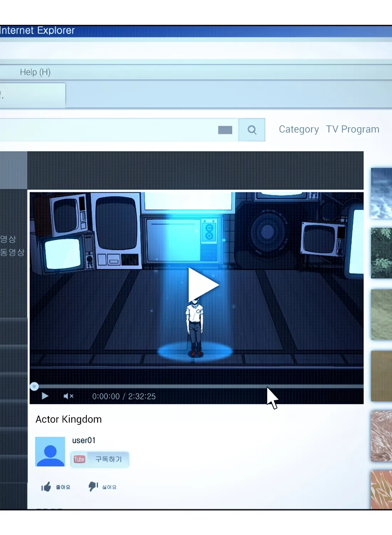Viewport: 392px width, 535px height.
Task: Click the thumbs-up 좋아요 icon
Action: click(46, 487)
